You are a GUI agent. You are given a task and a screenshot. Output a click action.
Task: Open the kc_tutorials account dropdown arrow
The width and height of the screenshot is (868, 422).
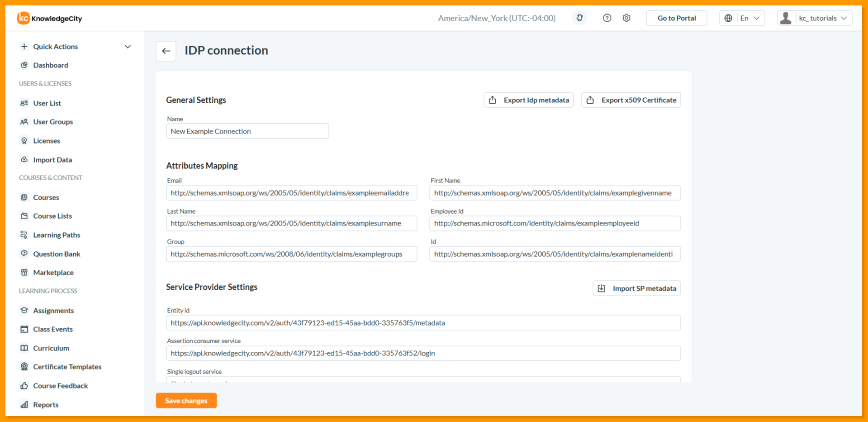(x=844, y=18)
